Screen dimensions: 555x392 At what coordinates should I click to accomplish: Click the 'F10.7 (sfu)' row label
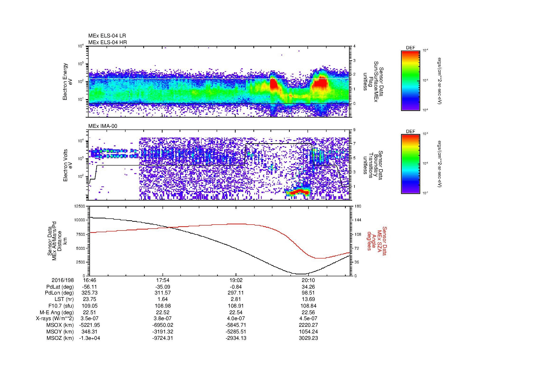coord(61,306)
